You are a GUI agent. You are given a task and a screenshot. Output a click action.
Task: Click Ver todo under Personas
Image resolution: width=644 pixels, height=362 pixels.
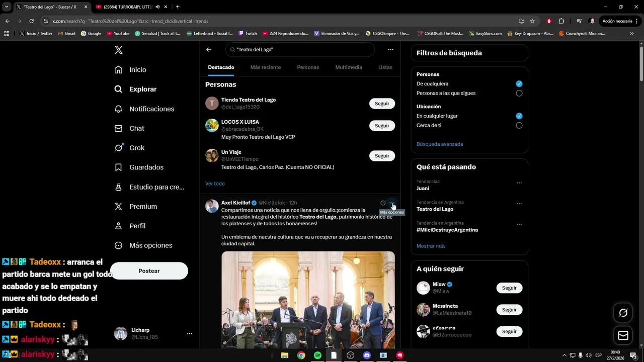click(215, 184)
